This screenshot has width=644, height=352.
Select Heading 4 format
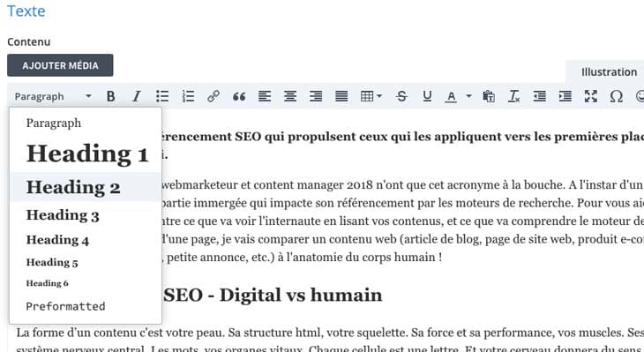[86, 240]
